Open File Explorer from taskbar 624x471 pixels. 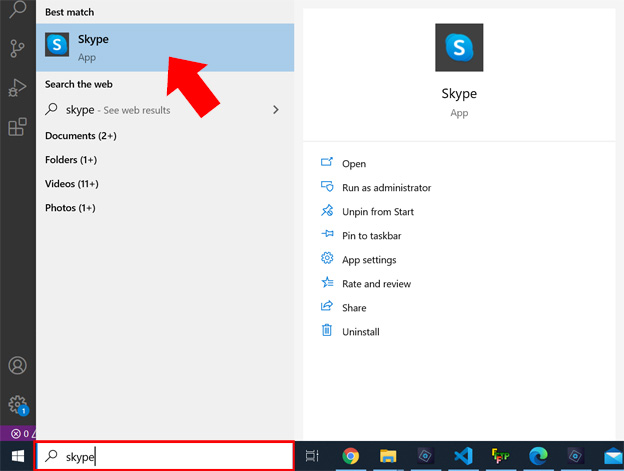click(388, 456)
